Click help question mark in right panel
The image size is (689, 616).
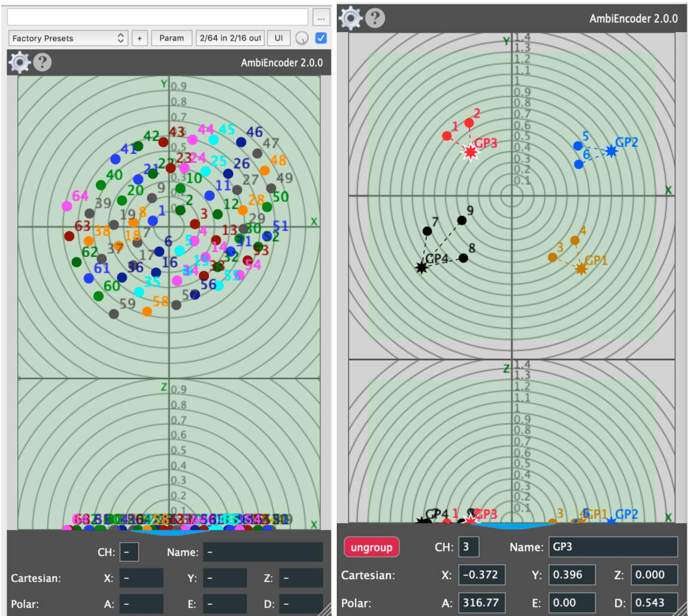coord(373,18)
